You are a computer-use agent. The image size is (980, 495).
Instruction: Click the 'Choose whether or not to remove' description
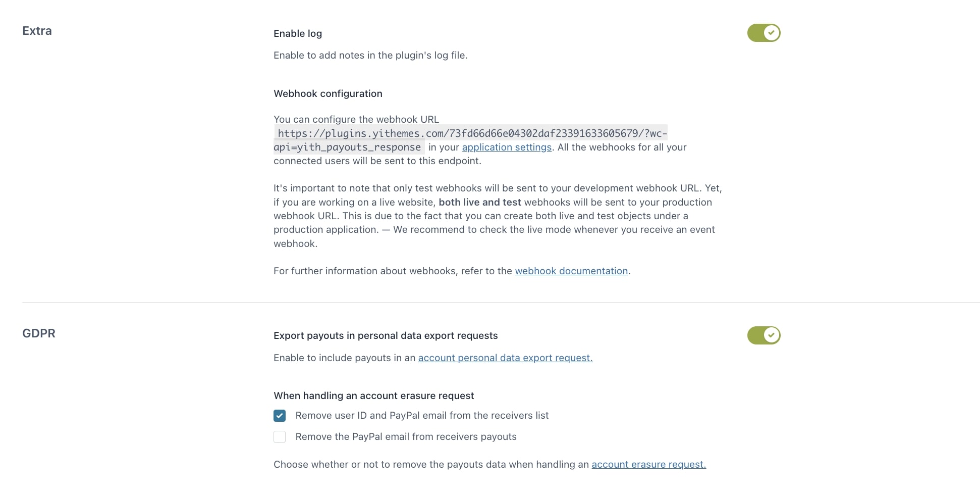431,465
